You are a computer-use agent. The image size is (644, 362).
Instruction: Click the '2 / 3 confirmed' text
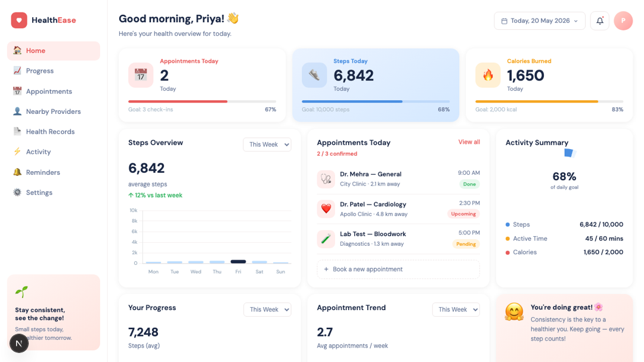point(337,154)
